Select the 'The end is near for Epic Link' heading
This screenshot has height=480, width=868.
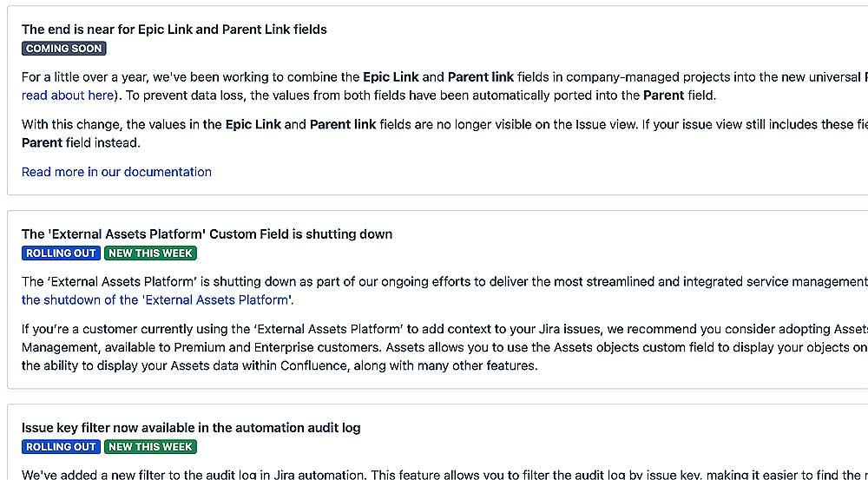click(x=174, y=30)
